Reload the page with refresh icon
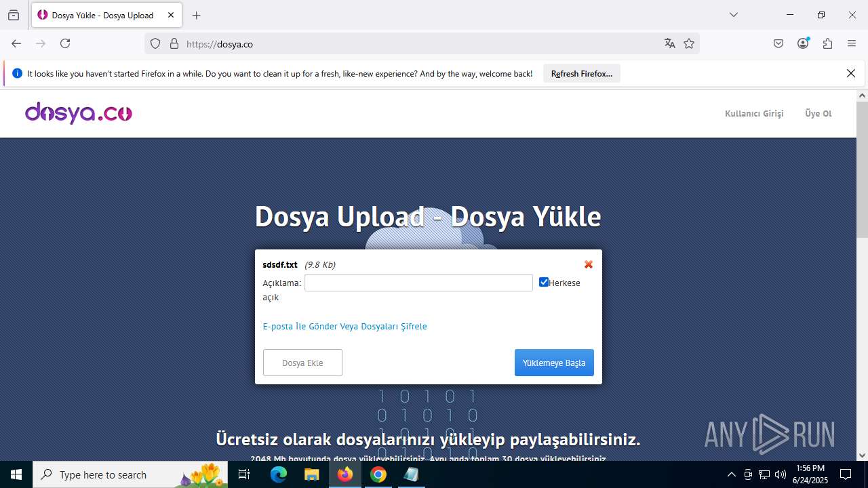 (x=65, y=43)
